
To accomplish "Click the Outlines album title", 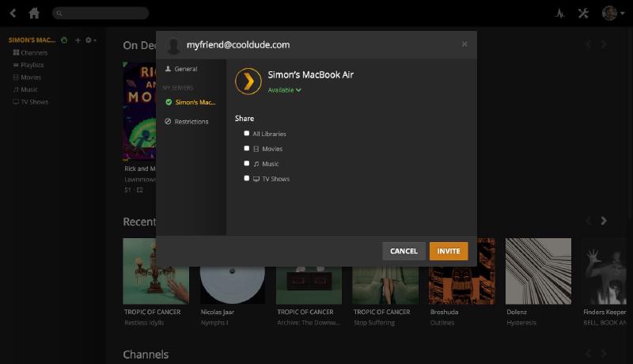I will pos(442,323).
